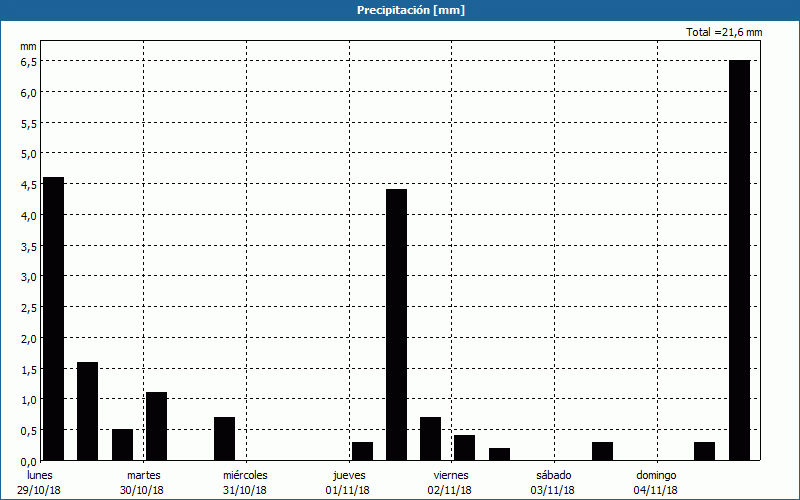The width and height of the screenshot is (800, 500).
Task: Click the 'martes' day label
Action: tap(144, 475)
